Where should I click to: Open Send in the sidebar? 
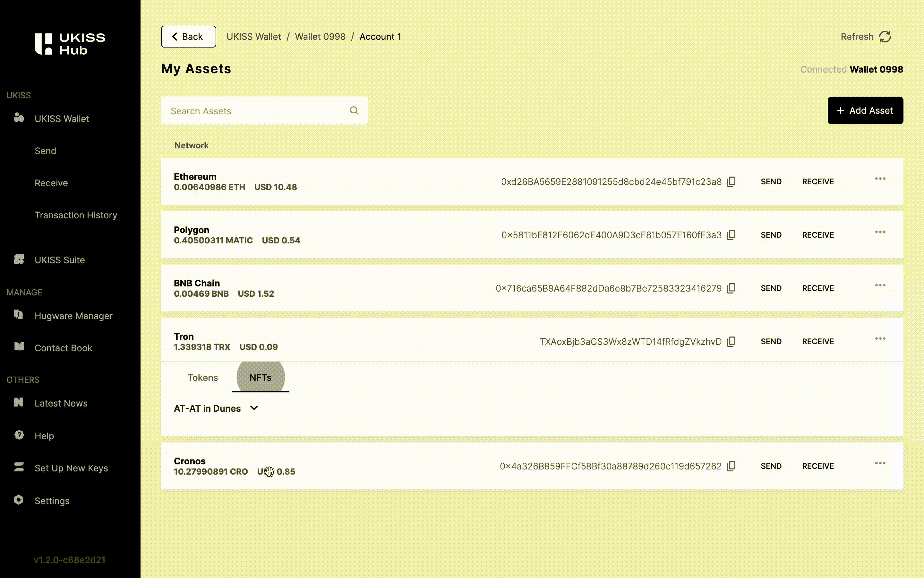45,151
